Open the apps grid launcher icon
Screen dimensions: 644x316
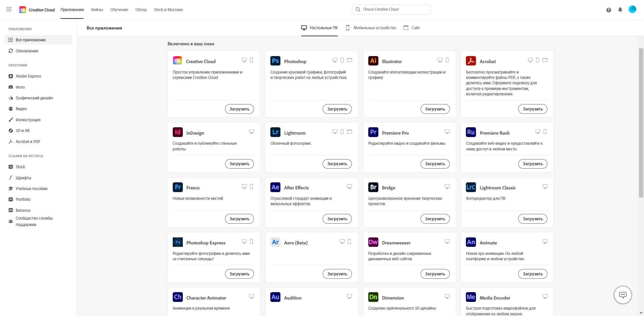coord(9,9)
